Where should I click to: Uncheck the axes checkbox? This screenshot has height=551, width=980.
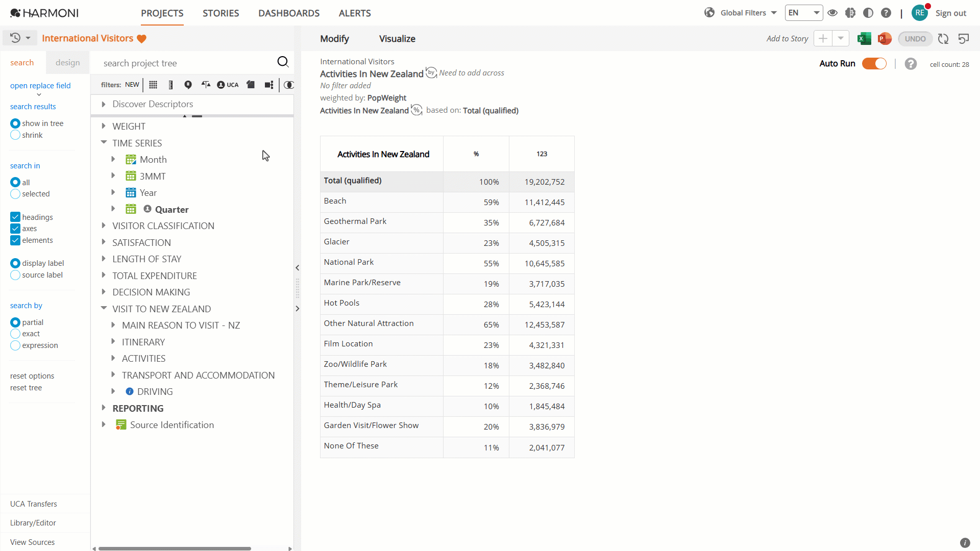point(15,229)
